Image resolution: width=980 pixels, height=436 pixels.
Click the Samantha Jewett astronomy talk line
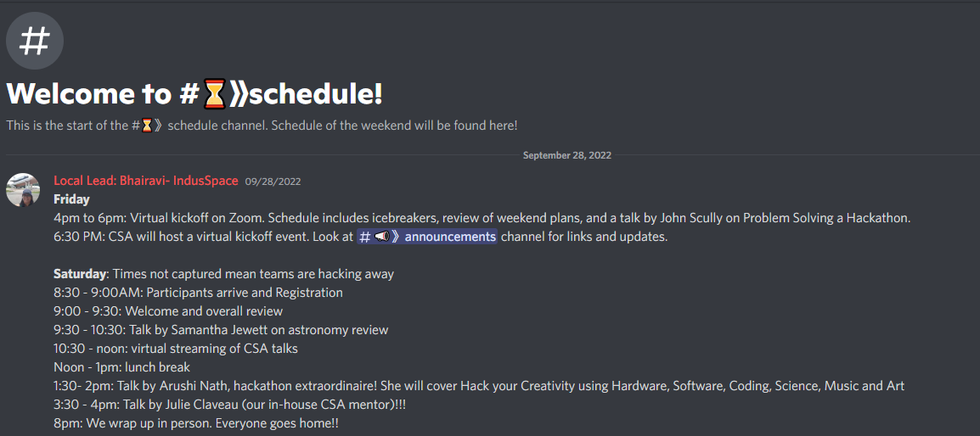click(221, 330)
